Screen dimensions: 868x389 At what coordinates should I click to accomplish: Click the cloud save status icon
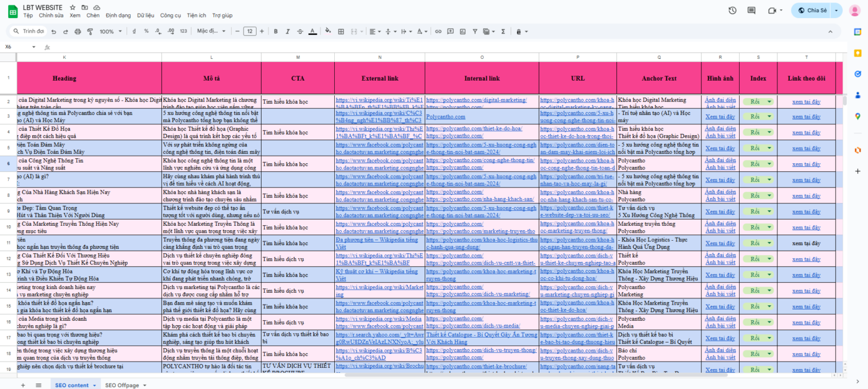(x=97, y=7)
